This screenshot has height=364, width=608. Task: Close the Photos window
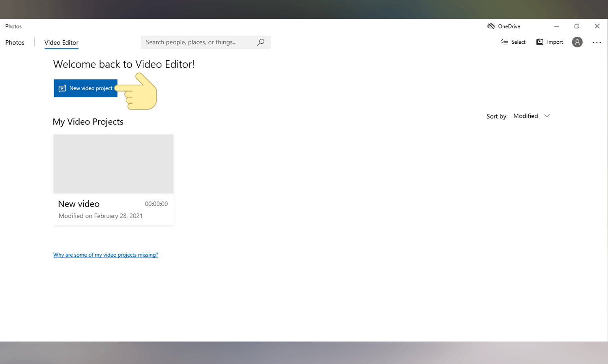(x=597, y=26)
